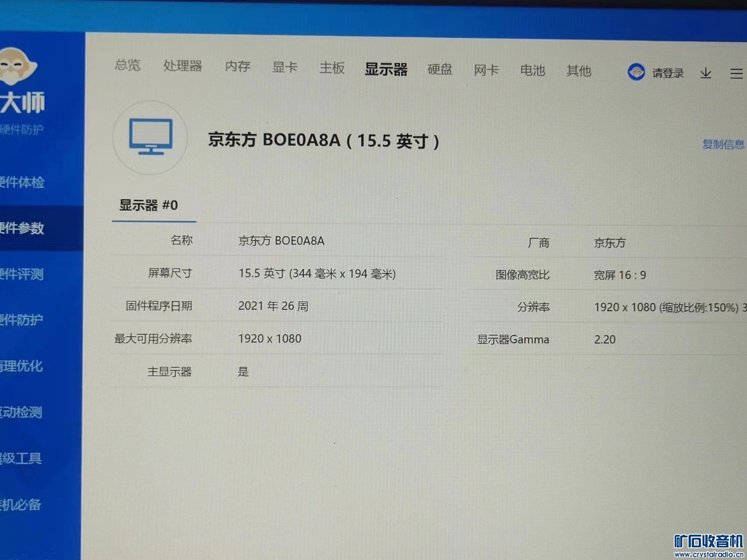Open 硬件评测 in the sidebar
The height and width of the screenshot is (560, 747).
22,274
